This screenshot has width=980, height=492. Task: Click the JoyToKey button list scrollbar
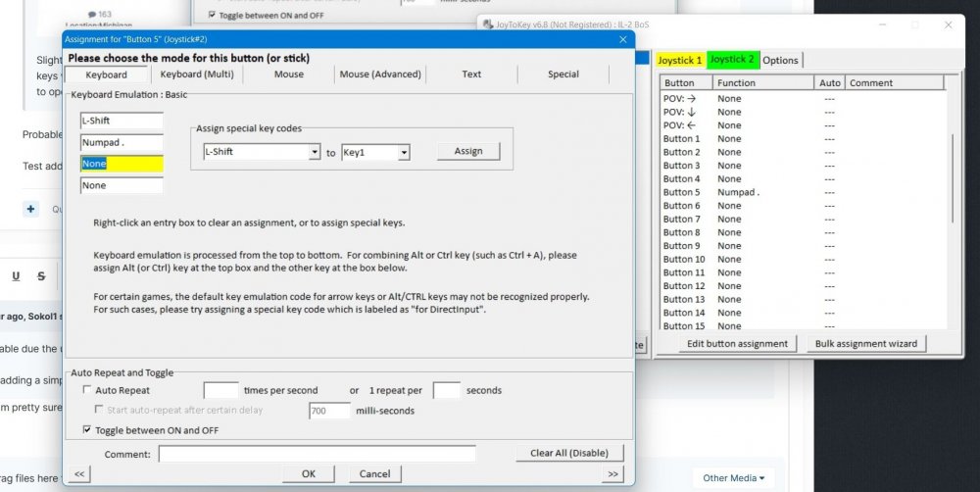pyautogui.click(x=952, y=178)
